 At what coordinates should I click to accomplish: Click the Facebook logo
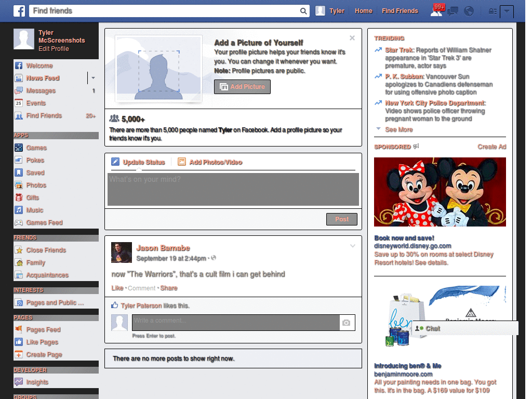pos(19,10)
